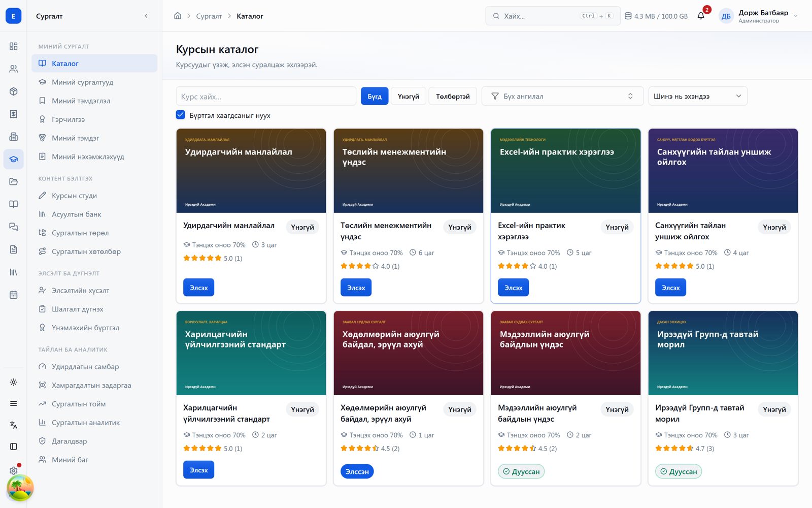812x508 pixels.
Task: Open the building rail icon
Action: [14, 137]
